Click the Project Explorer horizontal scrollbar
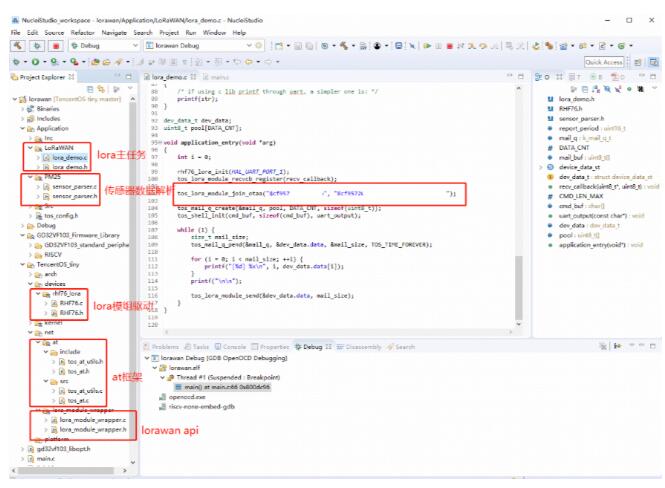 point(66,470)
